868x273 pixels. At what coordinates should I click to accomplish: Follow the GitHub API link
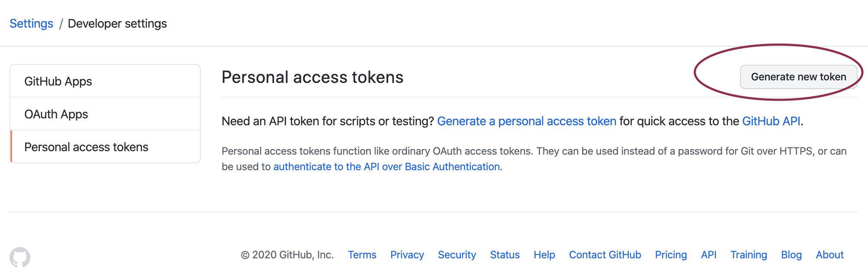click(x=771, y=121)
